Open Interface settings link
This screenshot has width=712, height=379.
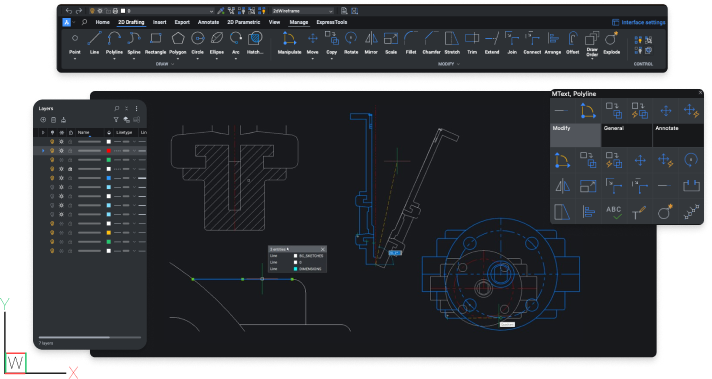click(x=638, y=22)
